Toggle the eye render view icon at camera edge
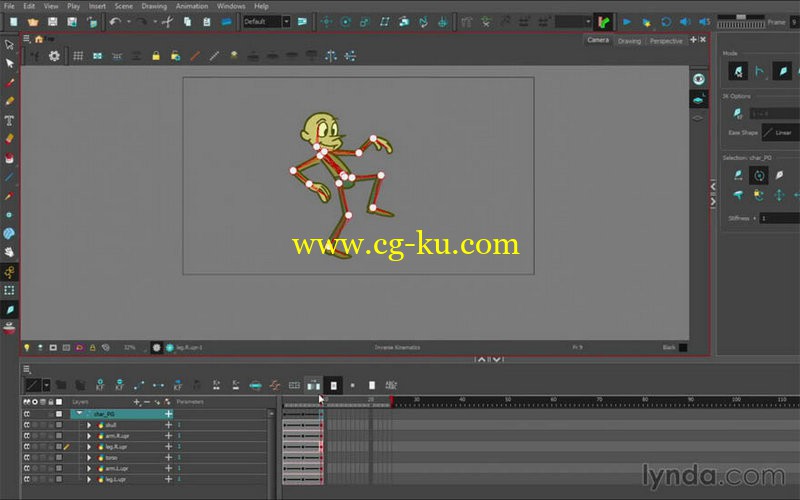The width and height of the screenshot is (800, 500). pos(698,79)
